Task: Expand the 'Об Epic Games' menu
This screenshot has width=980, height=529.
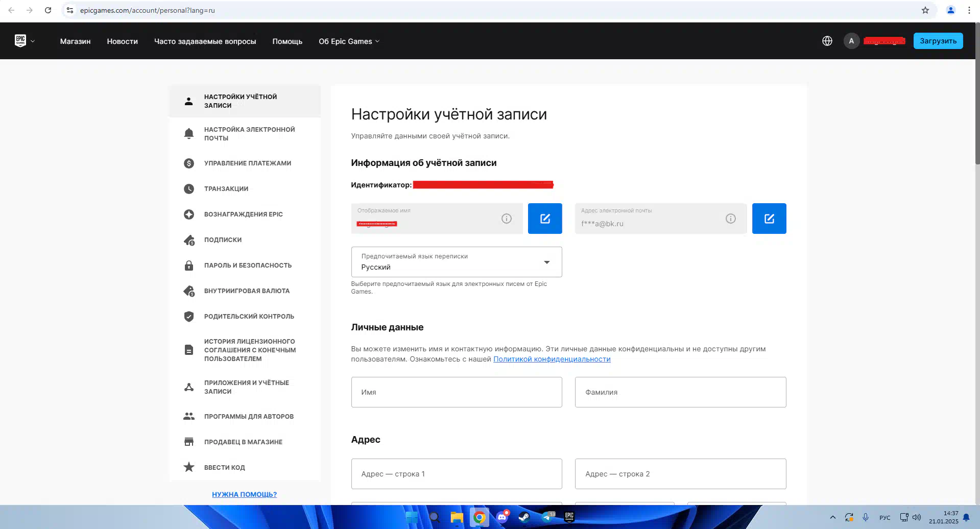Action: [x=349, y=41]
